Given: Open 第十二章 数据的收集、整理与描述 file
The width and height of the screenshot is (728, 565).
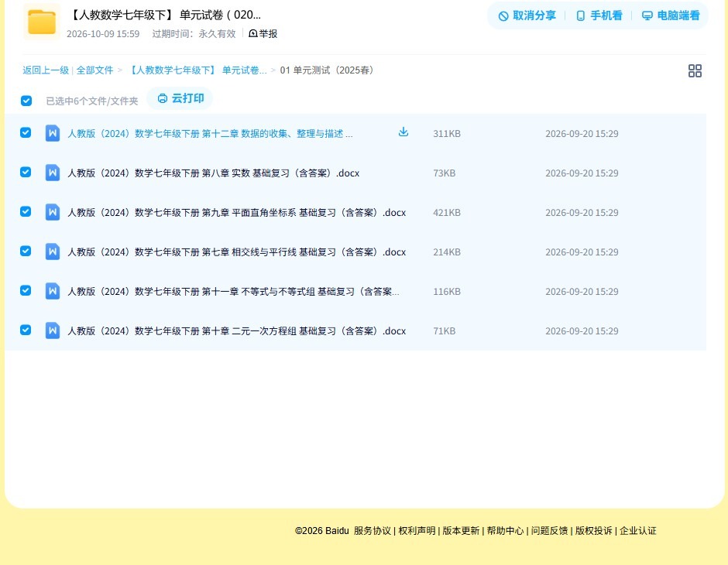Looking at the screenshot, I should click(x=211, y=134).
